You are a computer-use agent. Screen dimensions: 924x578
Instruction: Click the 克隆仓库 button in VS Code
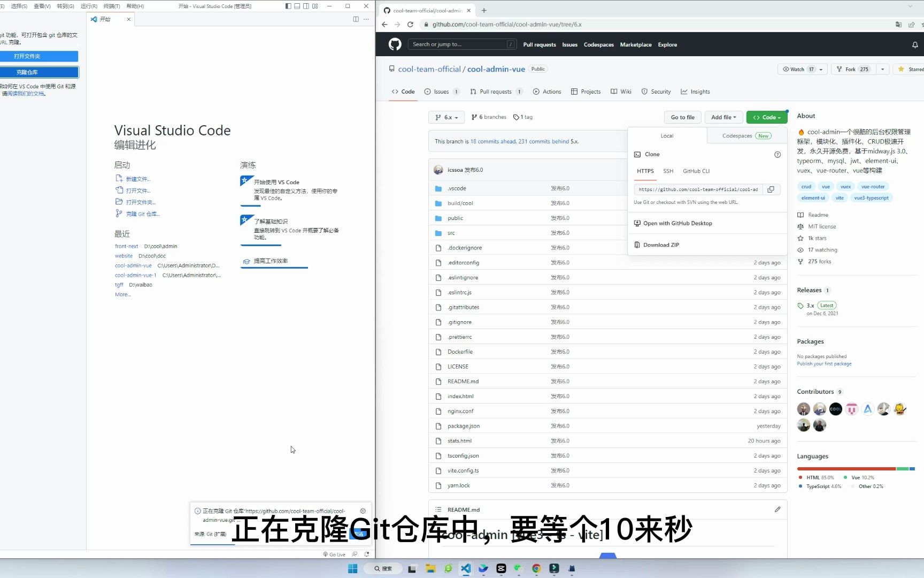coord(38,72)
